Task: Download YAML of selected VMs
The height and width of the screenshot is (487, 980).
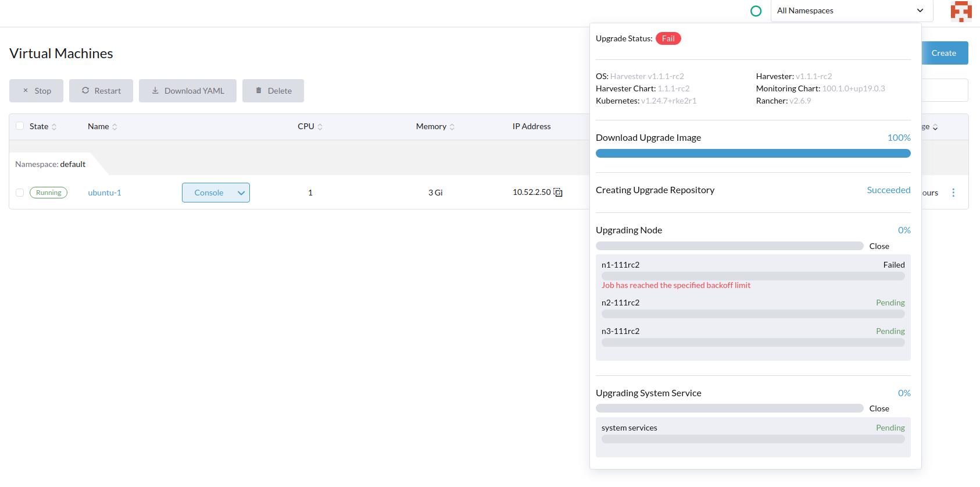Action: [188, 91]
